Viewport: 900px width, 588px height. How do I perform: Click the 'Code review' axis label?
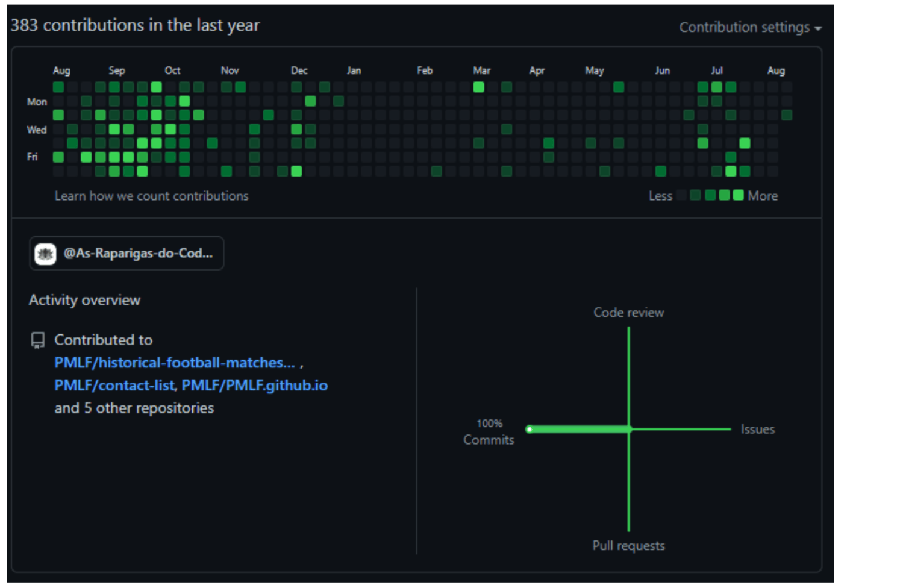pos(628,313)
